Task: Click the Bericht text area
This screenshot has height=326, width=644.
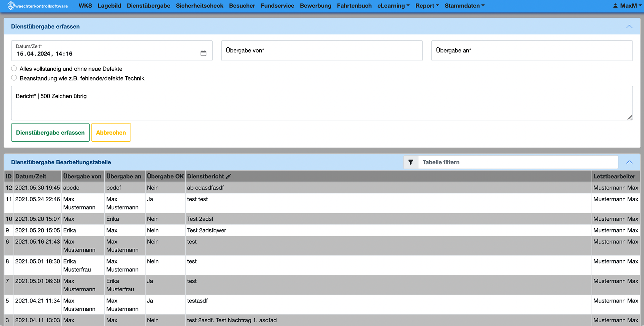Action: tap(322, 103)
